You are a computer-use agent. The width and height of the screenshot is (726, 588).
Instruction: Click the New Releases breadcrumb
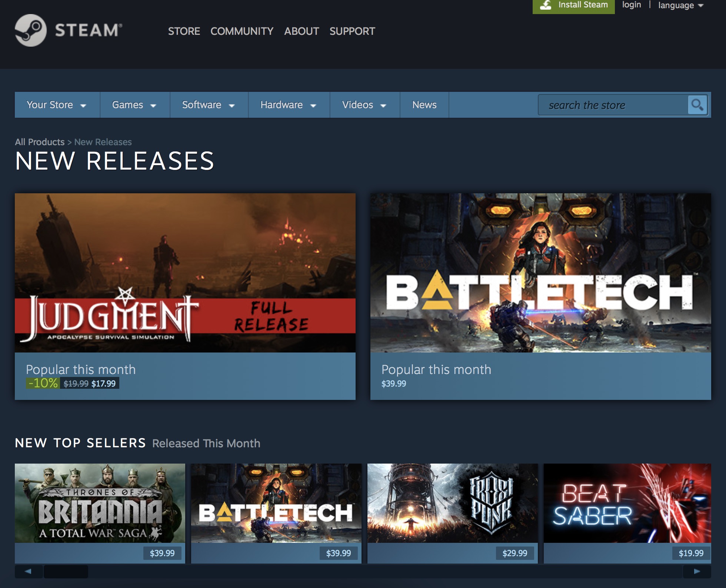pyautogui.click(x=103, y=142)
